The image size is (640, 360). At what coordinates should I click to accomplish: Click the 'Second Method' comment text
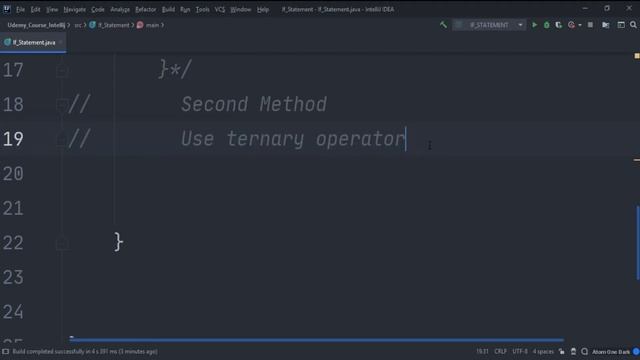click(253, 104)
